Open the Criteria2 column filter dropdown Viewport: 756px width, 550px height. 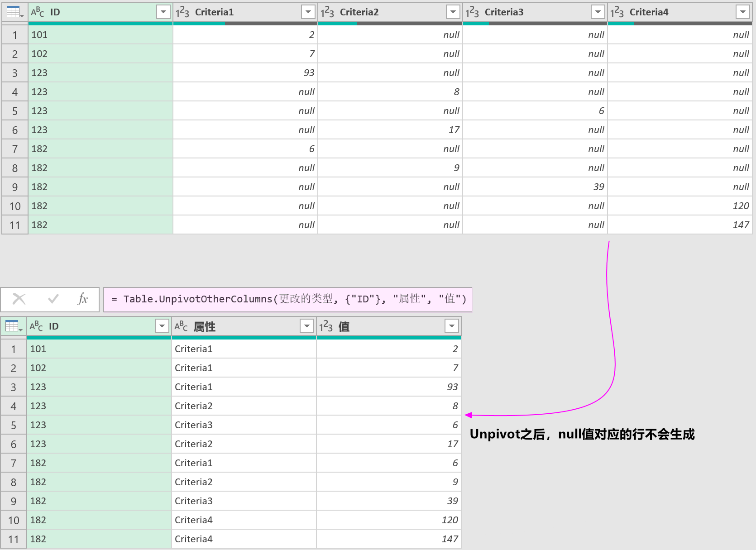coord(453,12)
